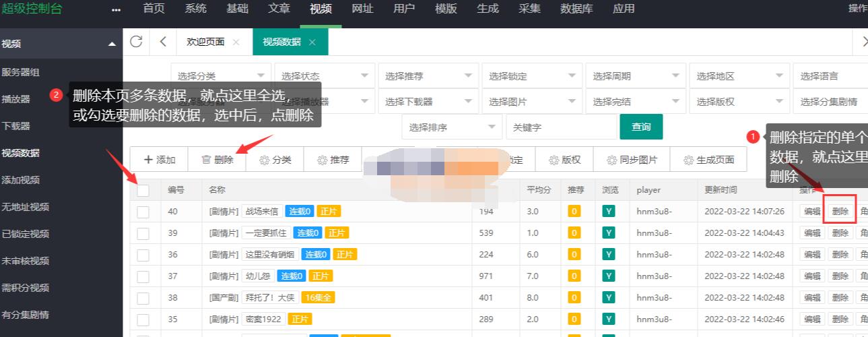The image size is (868, 337).
Task: Close the 欢迎页面 tab
Action: 236,42
